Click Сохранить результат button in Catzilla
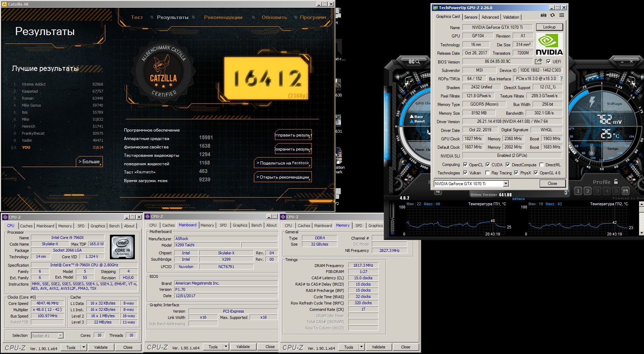The image size is (644, 354). coord(293,149)
